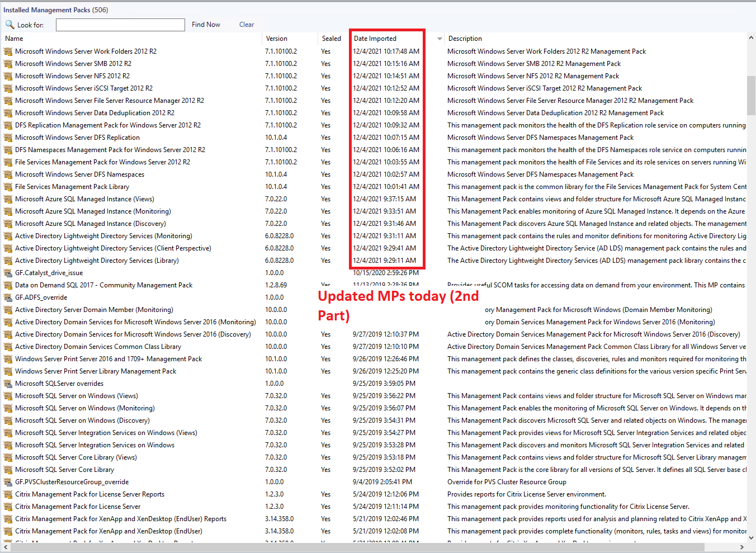Select Windows Server Print Server 2016 and 1709+ pack
Image resolution: width=756 pixels, height=553 pixels.
(108, 359)
